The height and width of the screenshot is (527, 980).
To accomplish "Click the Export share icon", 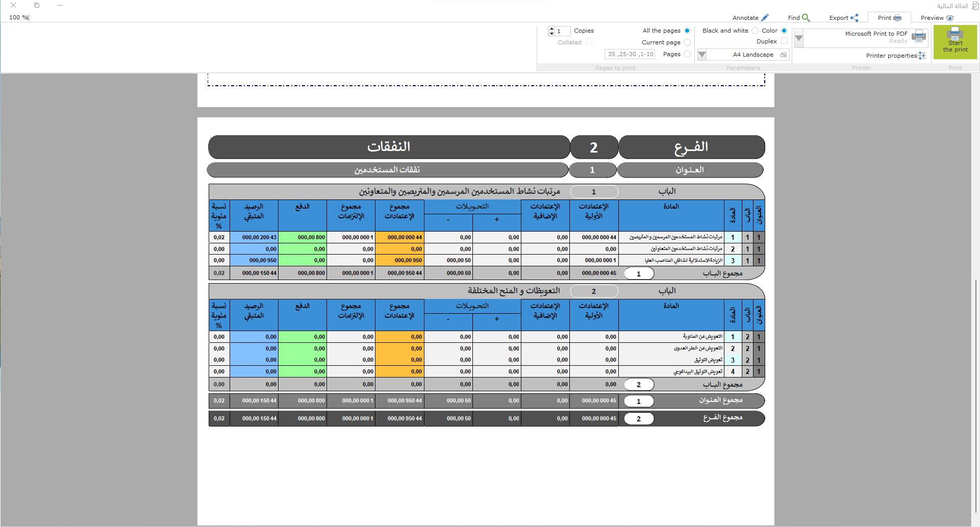I will (x=854, y=18).
